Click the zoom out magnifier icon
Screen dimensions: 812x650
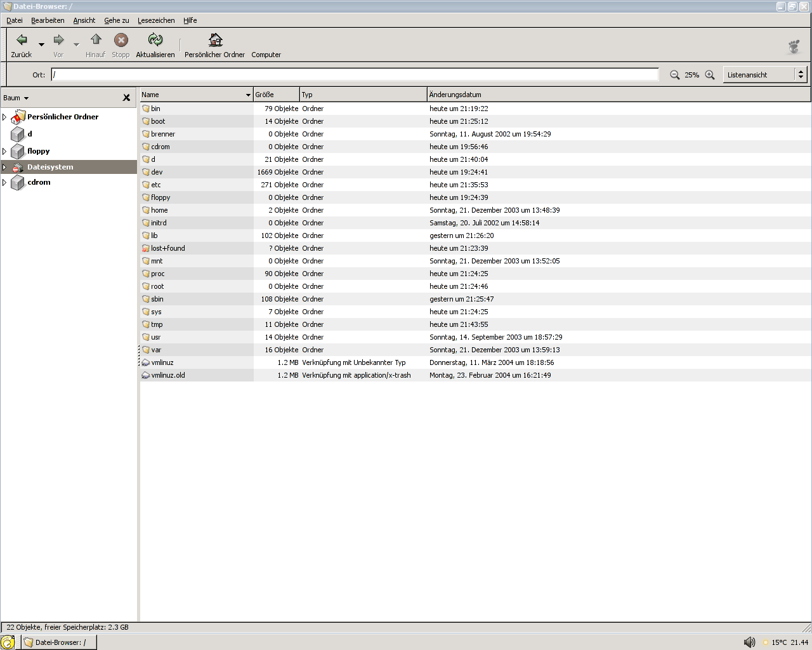click(x=674, y=75)
